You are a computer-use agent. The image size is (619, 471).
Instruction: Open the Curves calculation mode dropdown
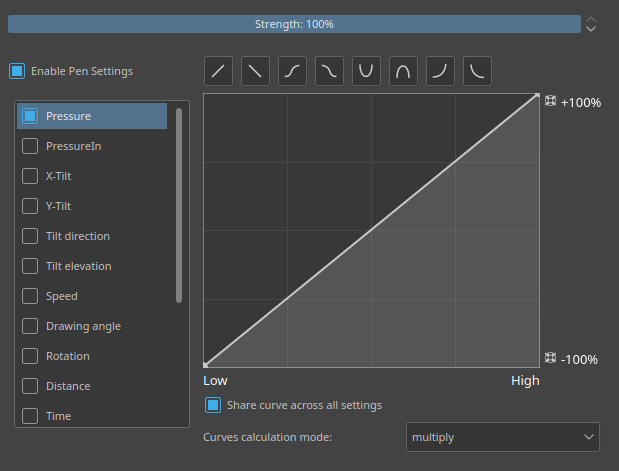[x=503, y=437]
